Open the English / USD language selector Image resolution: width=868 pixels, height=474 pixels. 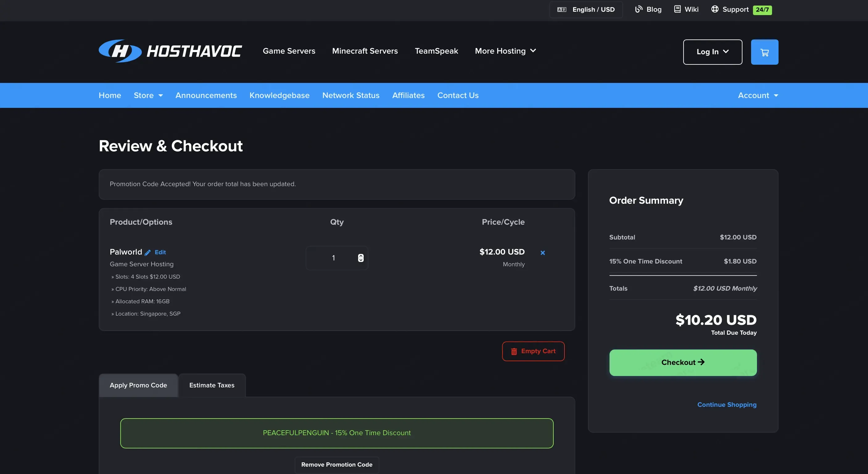click(586, 10)
